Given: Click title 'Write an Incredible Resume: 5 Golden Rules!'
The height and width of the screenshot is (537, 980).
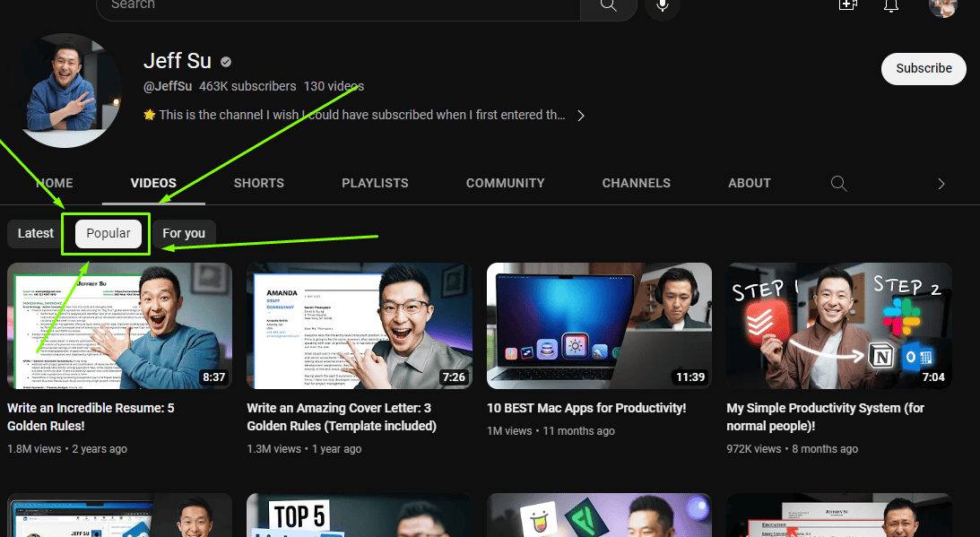Looking at the screenshot, I should (91, 417).
